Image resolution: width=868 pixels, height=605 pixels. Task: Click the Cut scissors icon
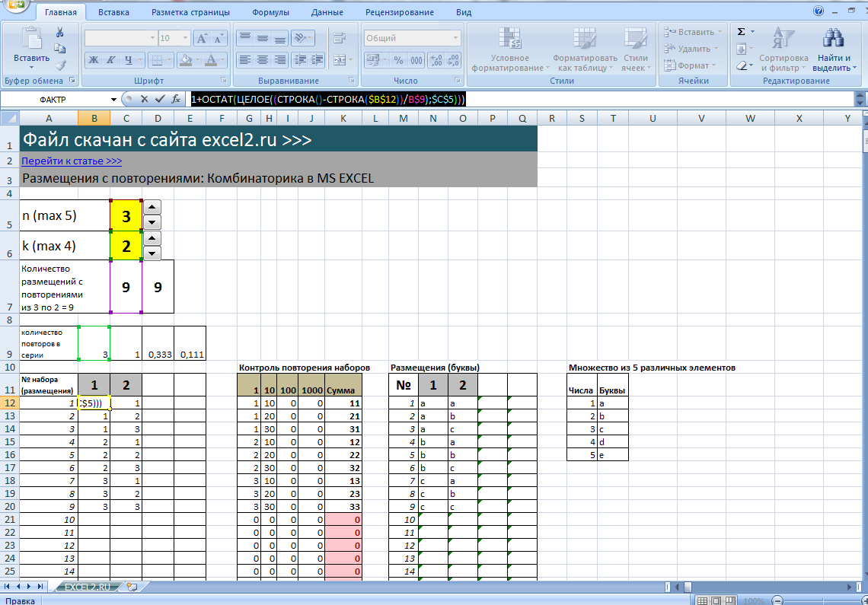click(60, 33)
